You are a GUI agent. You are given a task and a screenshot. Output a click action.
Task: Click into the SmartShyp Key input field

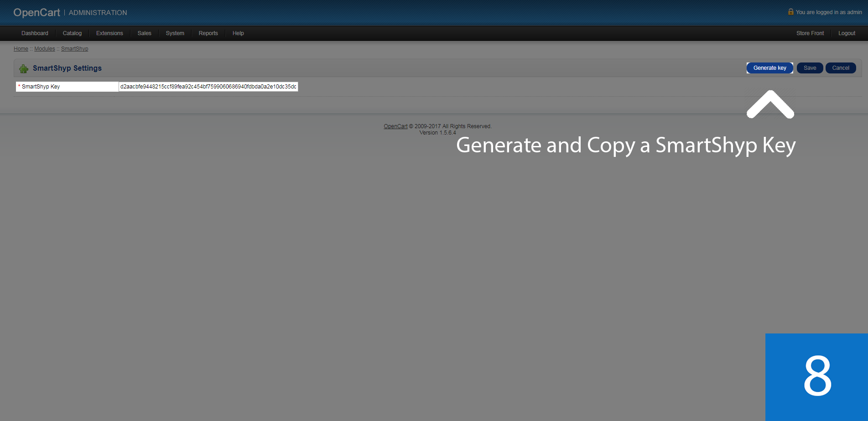tap(208, 87)
